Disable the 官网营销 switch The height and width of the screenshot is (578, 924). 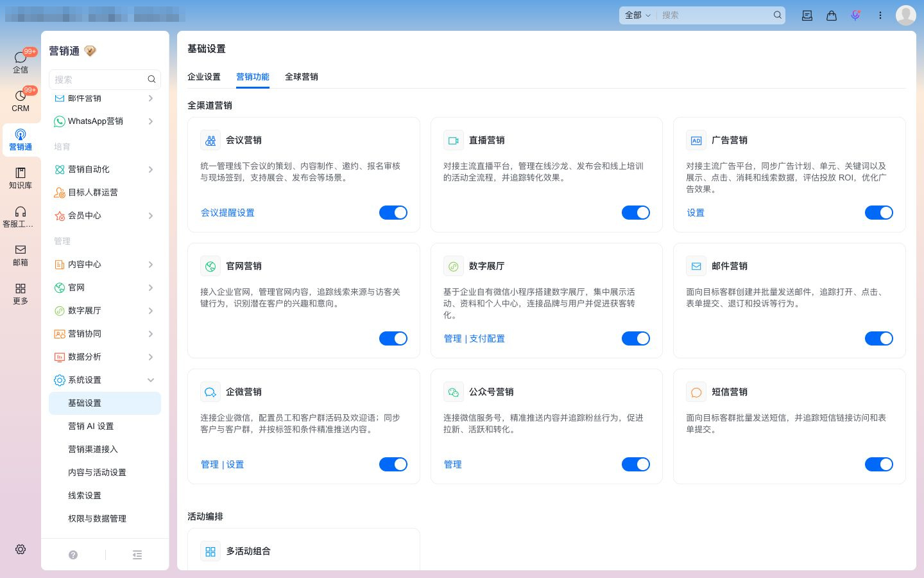(x=393, y=338)
